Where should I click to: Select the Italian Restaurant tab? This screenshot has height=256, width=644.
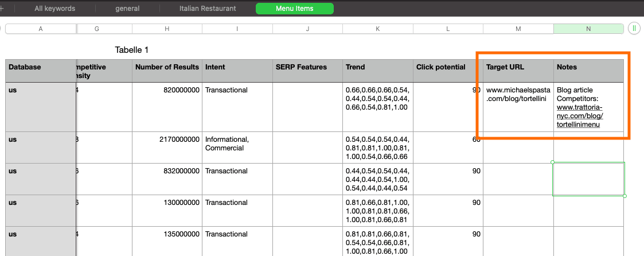[207, 9]
